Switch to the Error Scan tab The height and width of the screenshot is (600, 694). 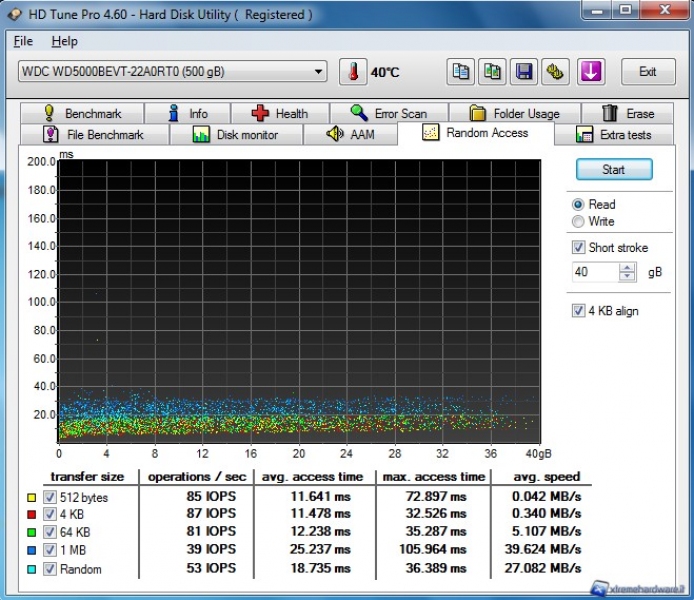pos(388,113)
